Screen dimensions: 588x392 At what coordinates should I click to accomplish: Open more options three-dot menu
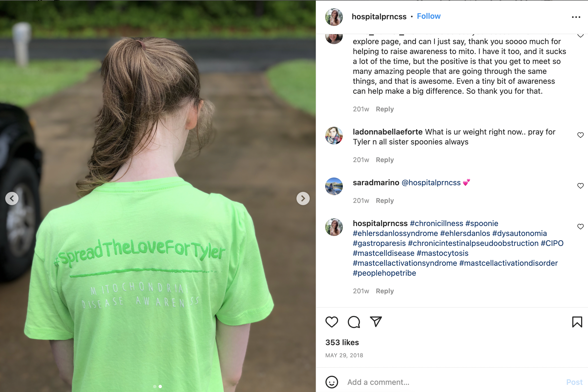[x=576, y=17]
